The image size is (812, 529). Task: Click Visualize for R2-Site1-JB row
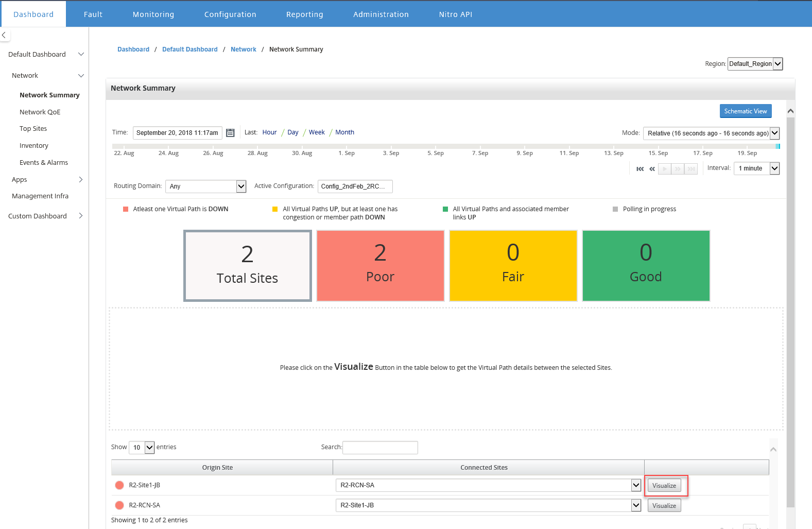[664, 486]
